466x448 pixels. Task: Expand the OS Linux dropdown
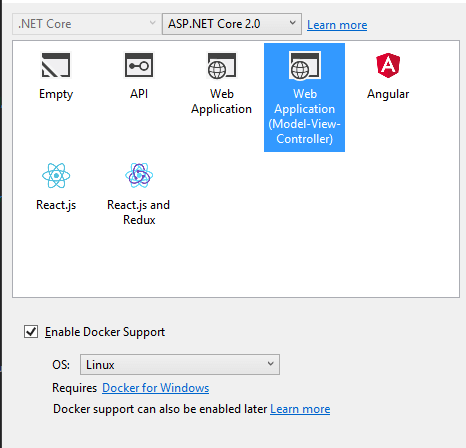(180, 365)
